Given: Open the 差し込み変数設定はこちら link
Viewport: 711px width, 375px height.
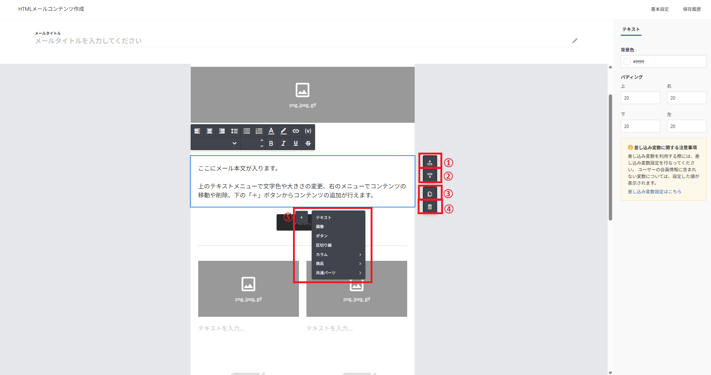Looking at the screenshot, I should point(654,192).
